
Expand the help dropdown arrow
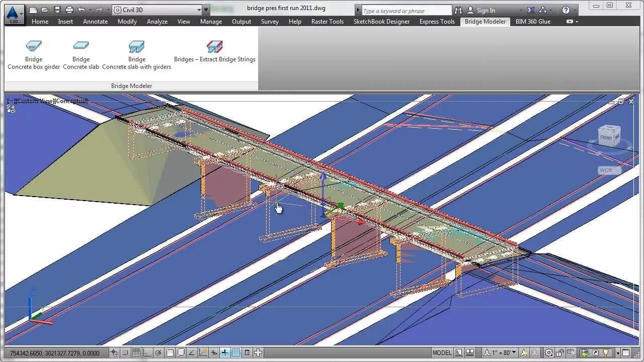(575, 11)
